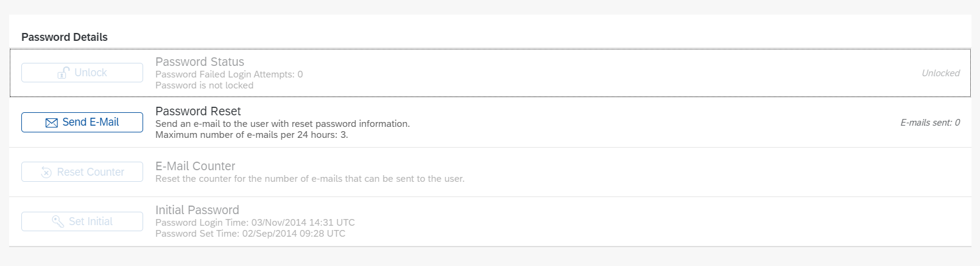Click the Unlock button text
980x266 pixels.
click(x=91, y=73)
